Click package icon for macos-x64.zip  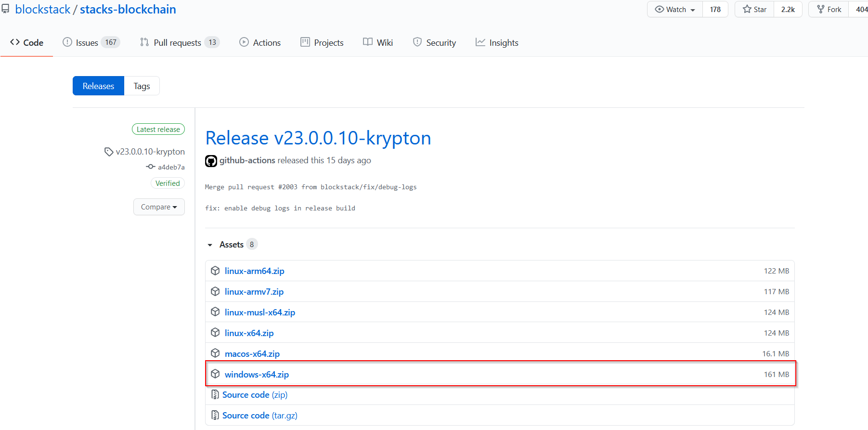[215, 353]
